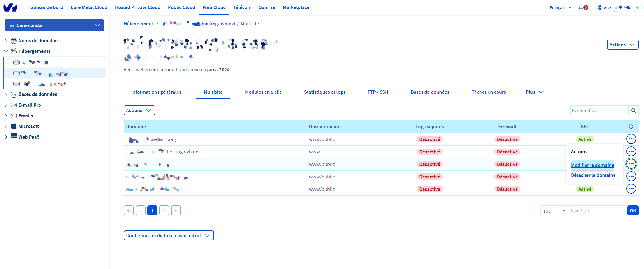Screen dimensions: 644x269
Task: Open the notifications bell icon
Action: click(x=581, y=7)
